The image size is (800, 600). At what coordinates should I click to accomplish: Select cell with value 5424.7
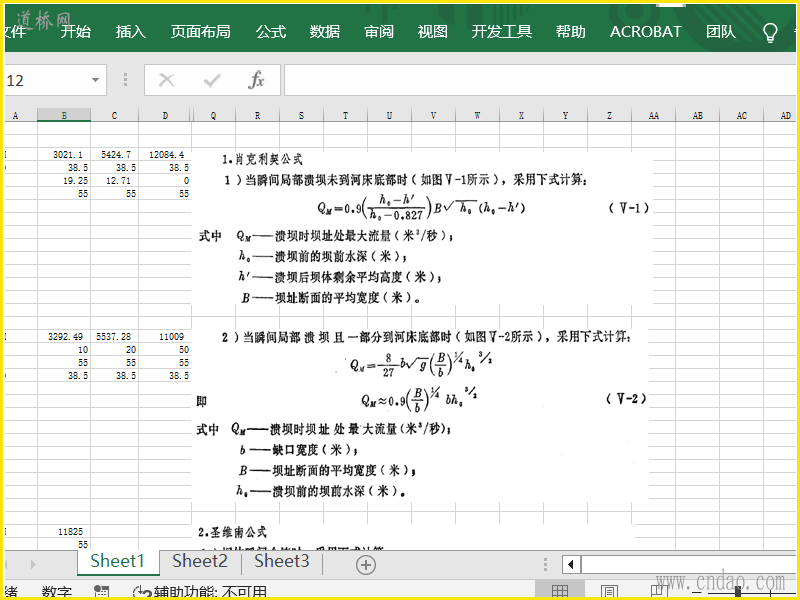tap(114, 154)
